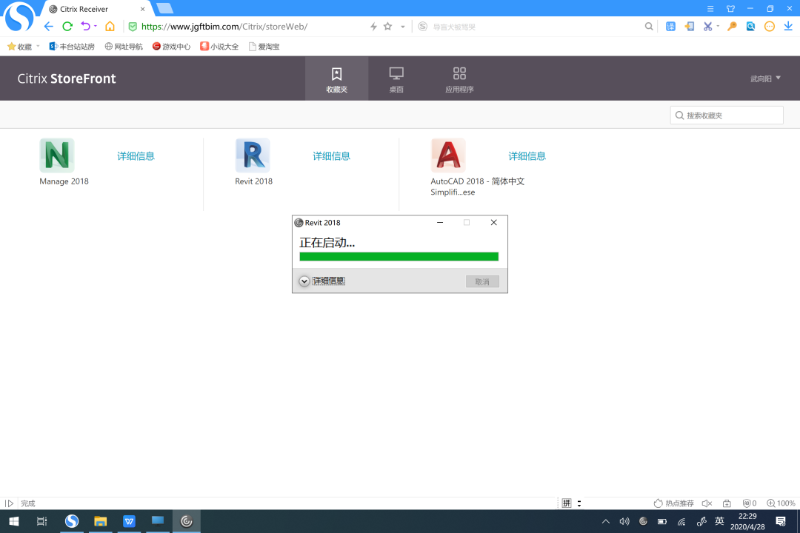
Task: Open the notification action center
Action: 781,521
